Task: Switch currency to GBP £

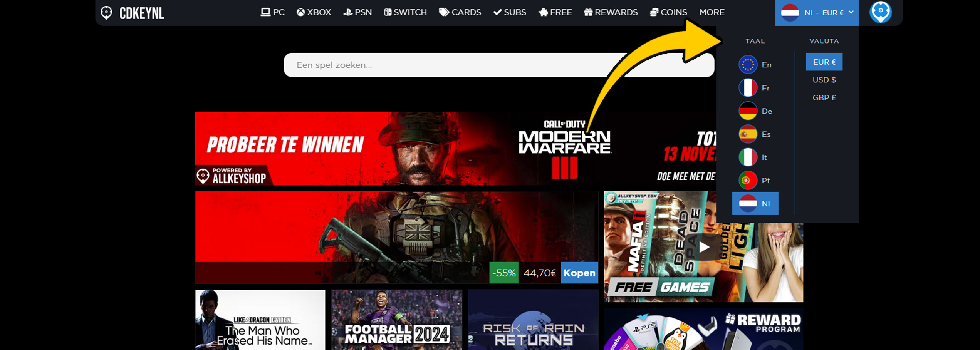Action: (x=824, y=98)
